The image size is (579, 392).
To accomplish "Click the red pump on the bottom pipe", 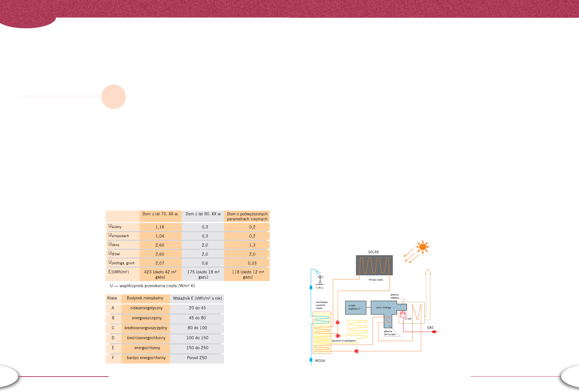I will pyautogui.click(x=356, y=351).
